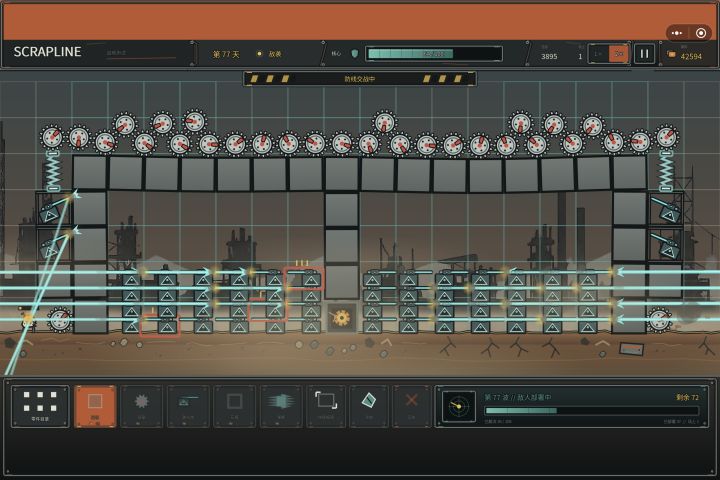This screenshot has width=720, height=480.
Task: Click the rightmost saw gear on roof row
Action: click(x=667, y=136)
